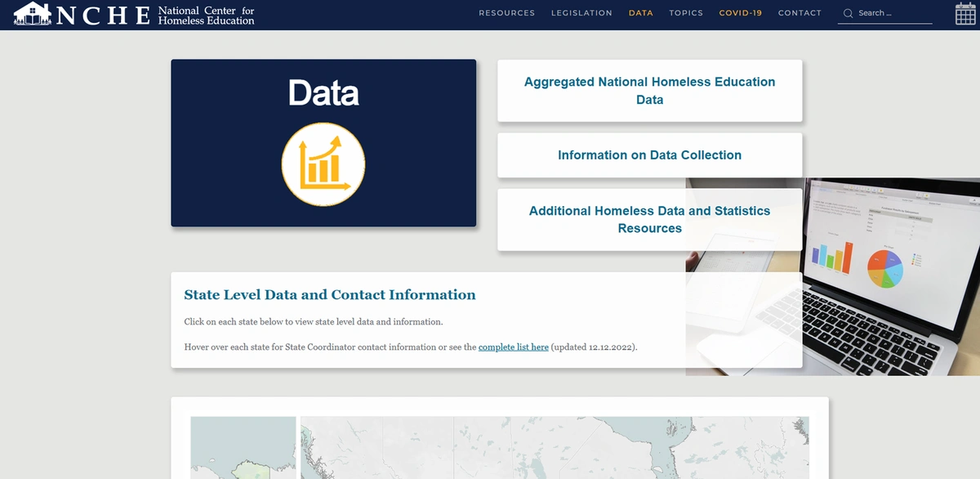Screen dimensions: 980x479
Task: Open the RESOURCES menu
Action: [x=506, y=13]
